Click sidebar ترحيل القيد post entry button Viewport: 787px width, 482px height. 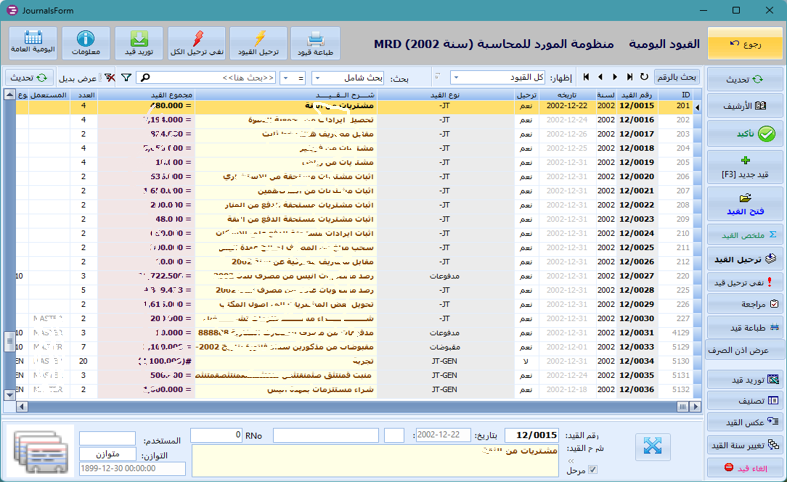[x=745, y=259]
